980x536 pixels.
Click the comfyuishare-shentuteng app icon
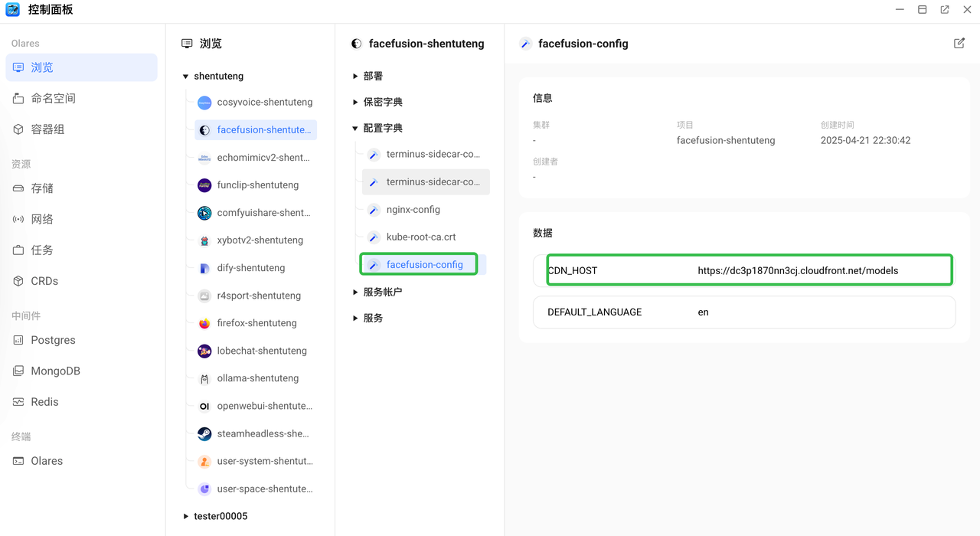point(204,213)
